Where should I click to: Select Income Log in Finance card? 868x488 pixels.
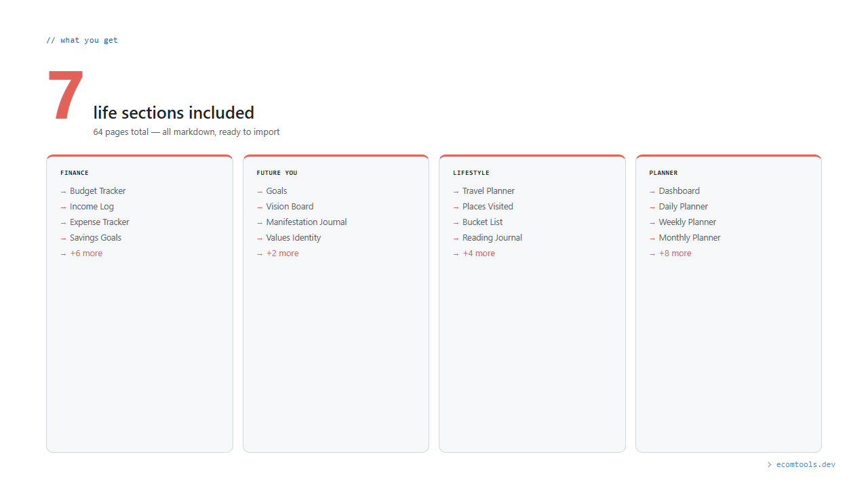[x=92, y=207]
